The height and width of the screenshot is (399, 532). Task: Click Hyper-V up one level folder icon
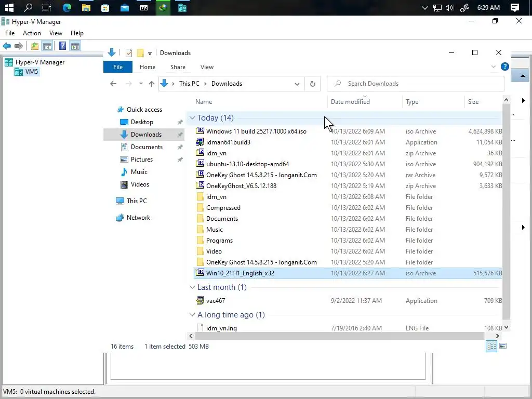(x=34, y=46)
